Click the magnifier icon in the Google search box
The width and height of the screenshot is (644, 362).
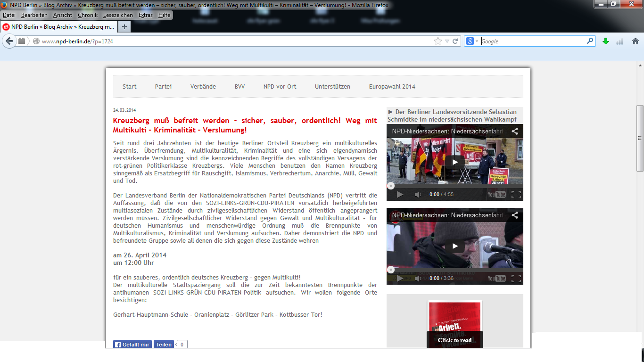coord(590,41)
